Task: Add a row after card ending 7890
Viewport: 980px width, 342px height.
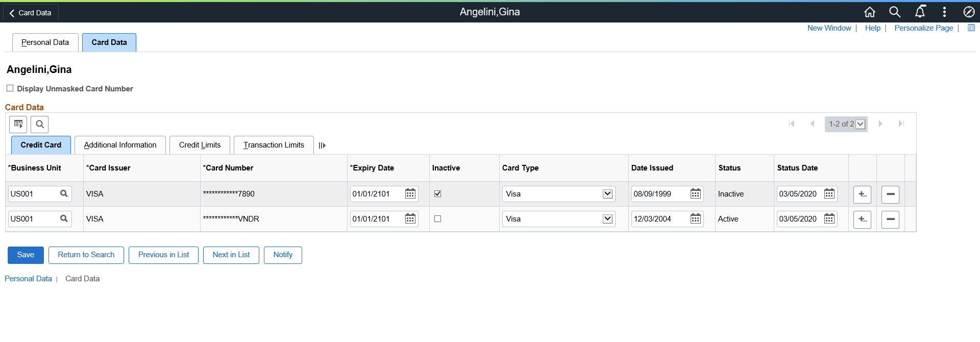Action: [862, 194]
